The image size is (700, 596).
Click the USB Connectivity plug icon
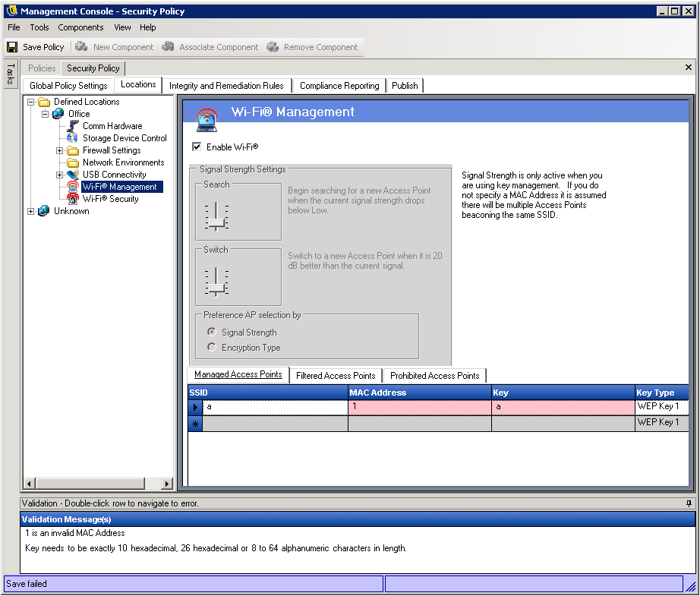73,175
